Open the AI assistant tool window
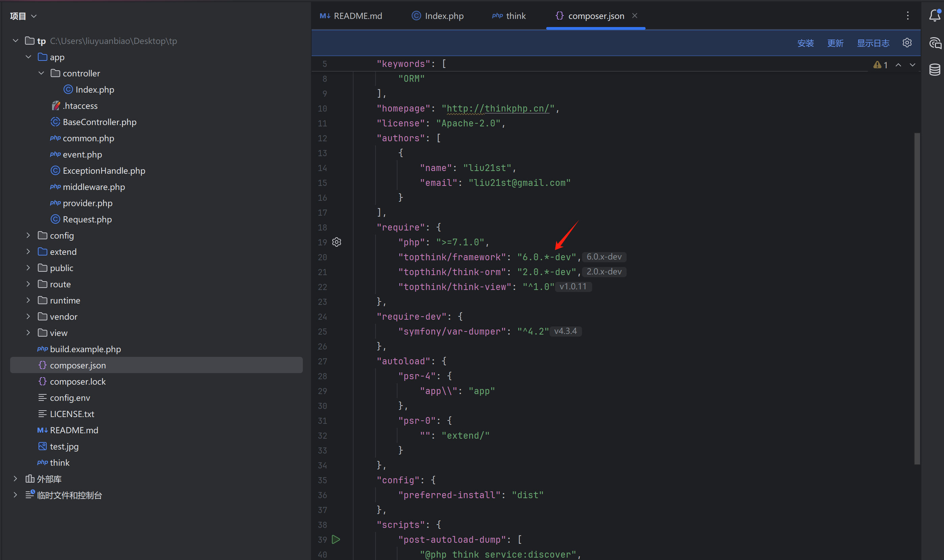This screenshot has height=560, width=944. [935, 43]
